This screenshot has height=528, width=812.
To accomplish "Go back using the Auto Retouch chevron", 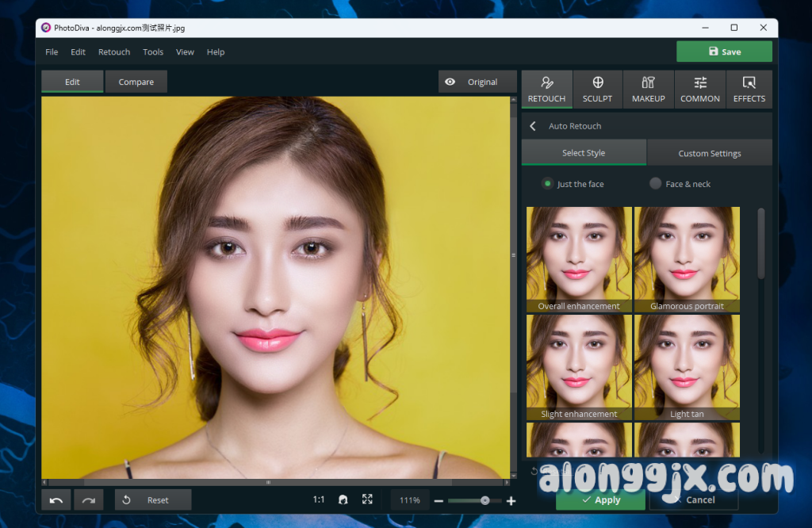I will [533, 126].
